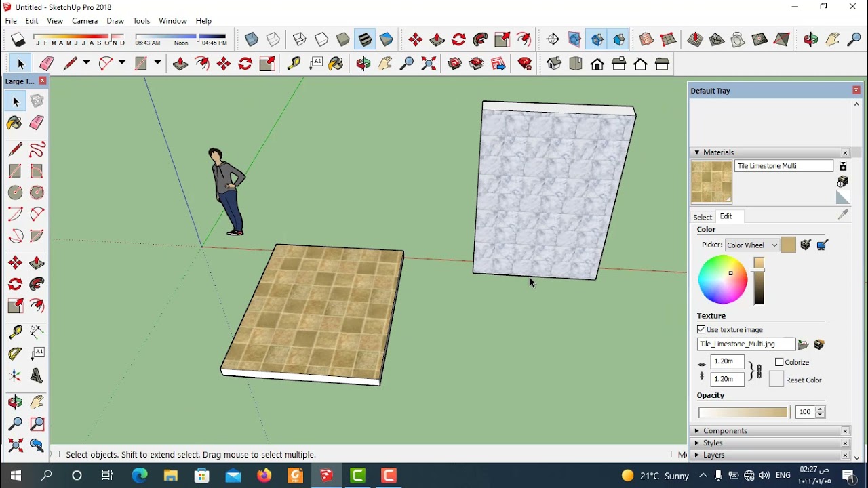
Task: Check the Colorize checkbox
Action: click(x=779, y=362)
